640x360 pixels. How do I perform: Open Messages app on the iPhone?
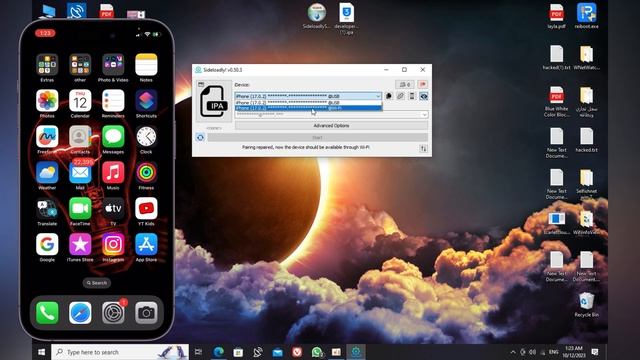[x=113, y=136]
